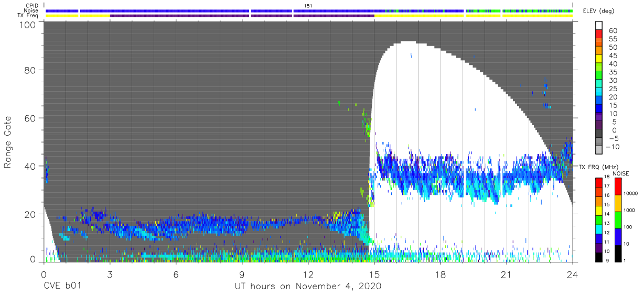Click the TX Freq row label
This screenshot has width=644, height=297.
27,15
